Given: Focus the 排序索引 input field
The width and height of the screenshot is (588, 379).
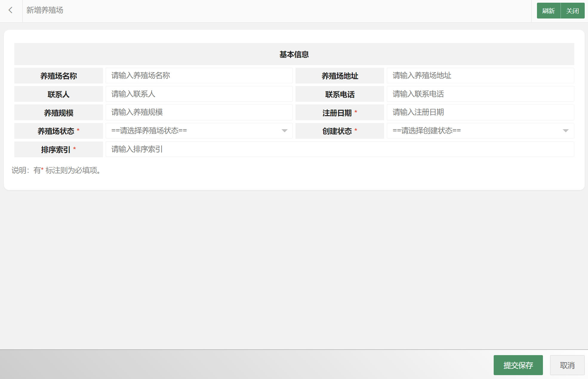Looking at the screenshot, I should 340,149.
